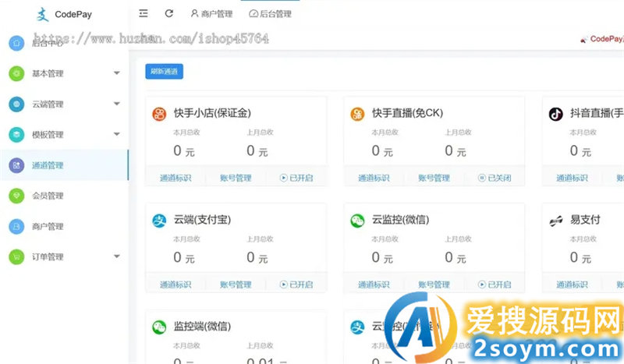Open 账号管理 for 快手小店(保证金)
Viewport: 624px width, 364px height.
tap(236, 178)
